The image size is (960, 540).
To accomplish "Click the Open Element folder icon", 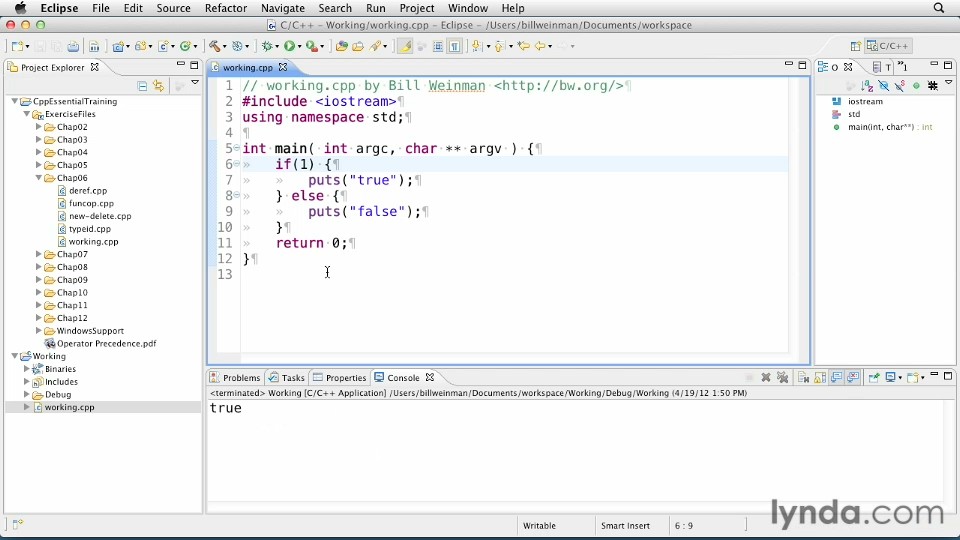I will click(x=358, y=46).
